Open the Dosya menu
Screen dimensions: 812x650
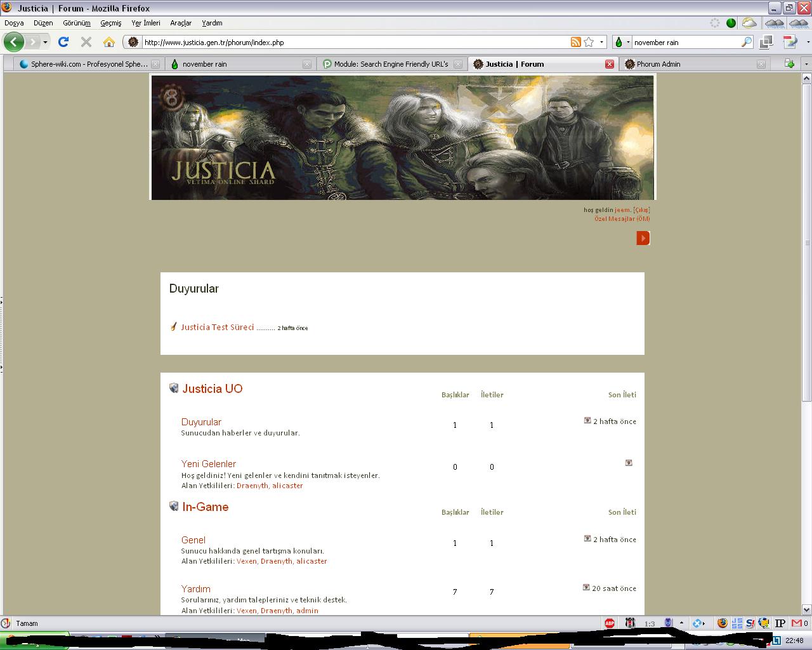click(x=14, y=23)
